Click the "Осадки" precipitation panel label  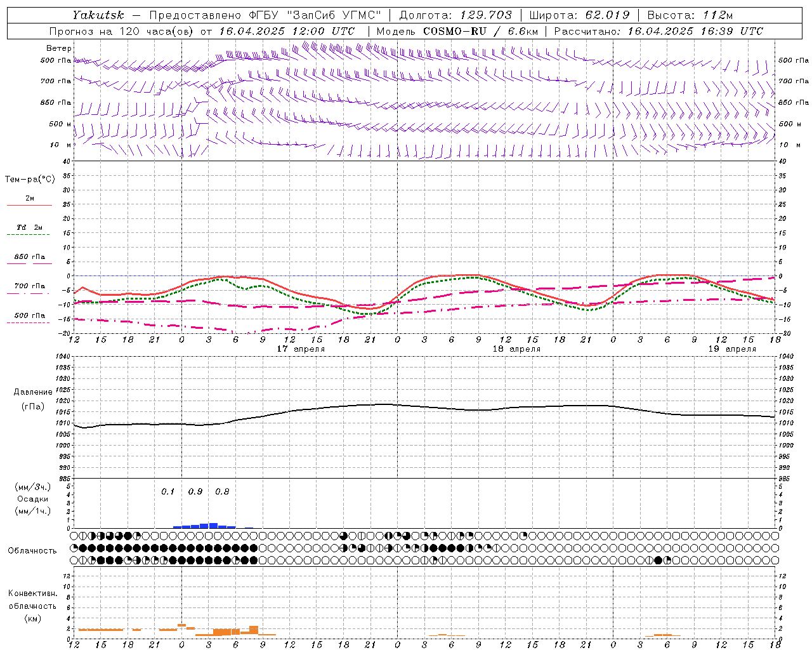pyautogui.click(x=32, y=499)
